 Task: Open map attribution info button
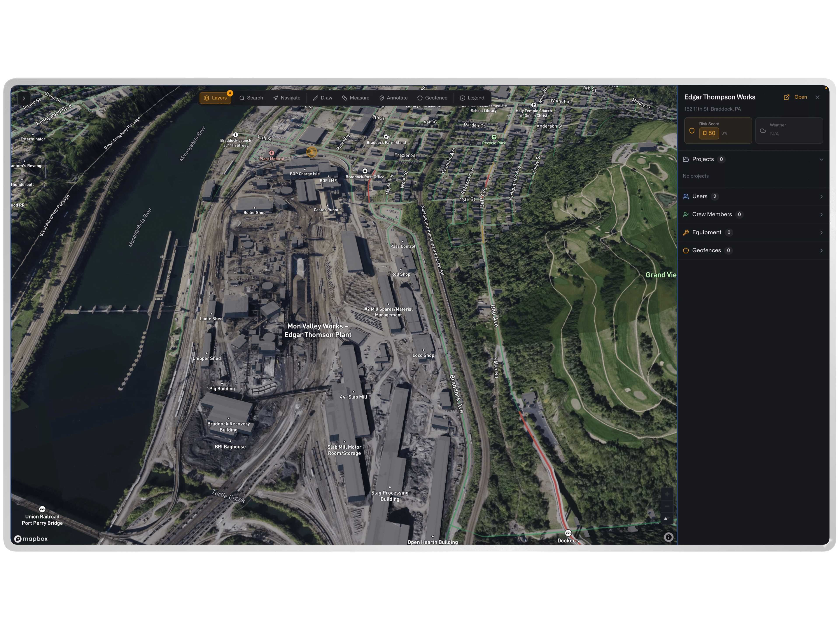tap(669, 537)
